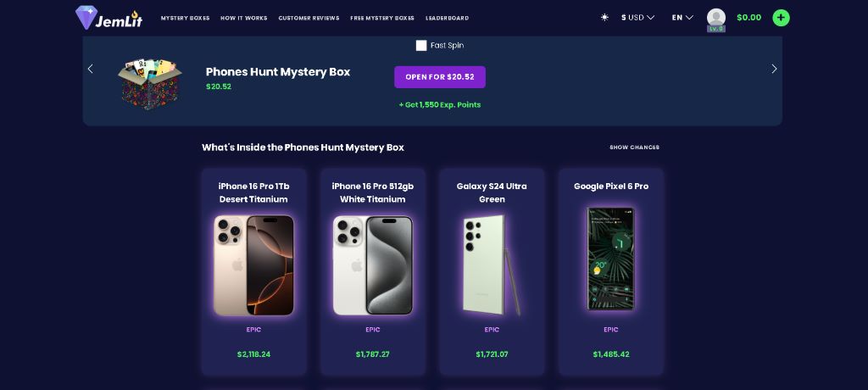Toggle the light/dark theme sun icon
The width and height of the screenshot is (868, 390).
coord(604,18)
